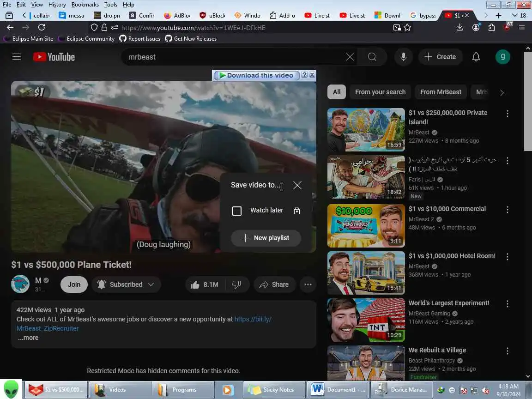Click New playlist button

[266, 238]
